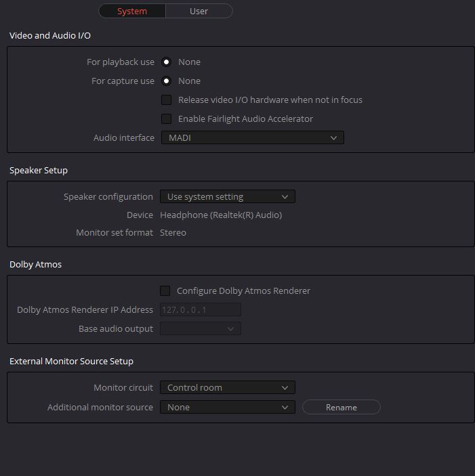Click the Video and Audio I/O heading
475x476 pixels.
pyautogui.click(x=50, y=35)
